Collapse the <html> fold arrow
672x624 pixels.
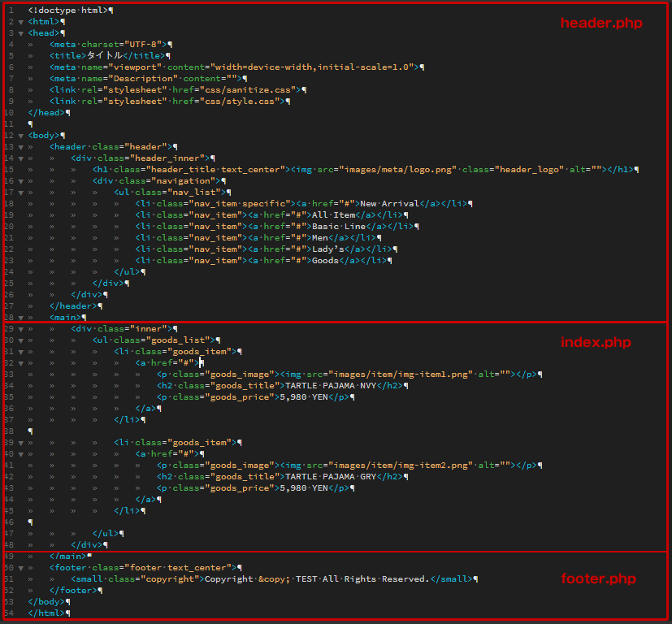[x=20, y=22]
